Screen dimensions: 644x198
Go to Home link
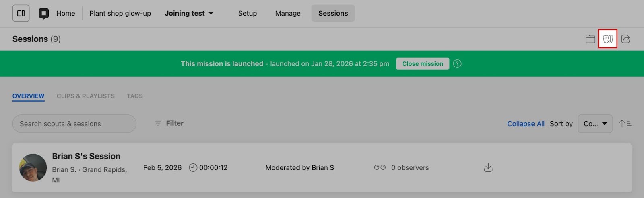pyautogui.click(x=66, y=13)
